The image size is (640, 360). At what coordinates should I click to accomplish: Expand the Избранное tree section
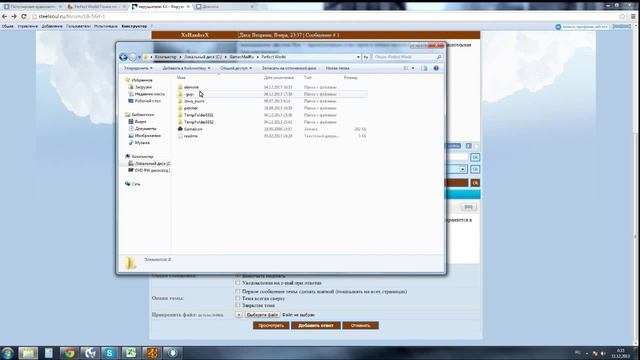142,80
